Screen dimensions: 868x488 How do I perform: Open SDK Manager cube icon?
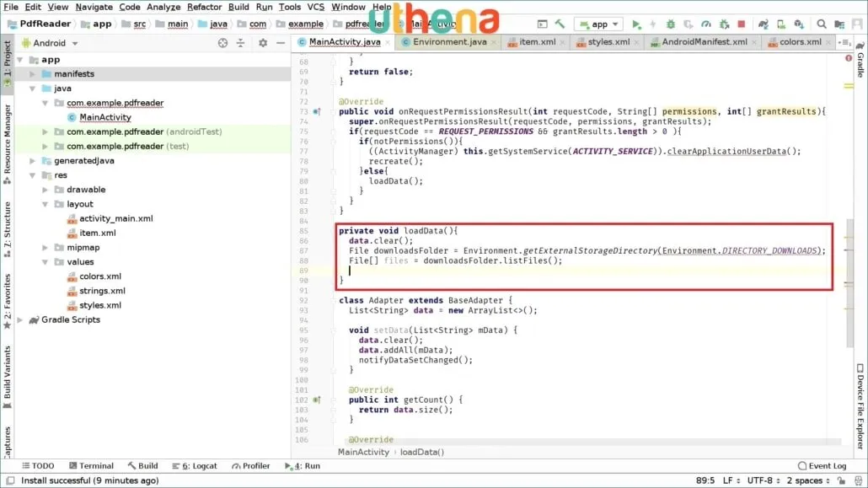tap(799, 24)
